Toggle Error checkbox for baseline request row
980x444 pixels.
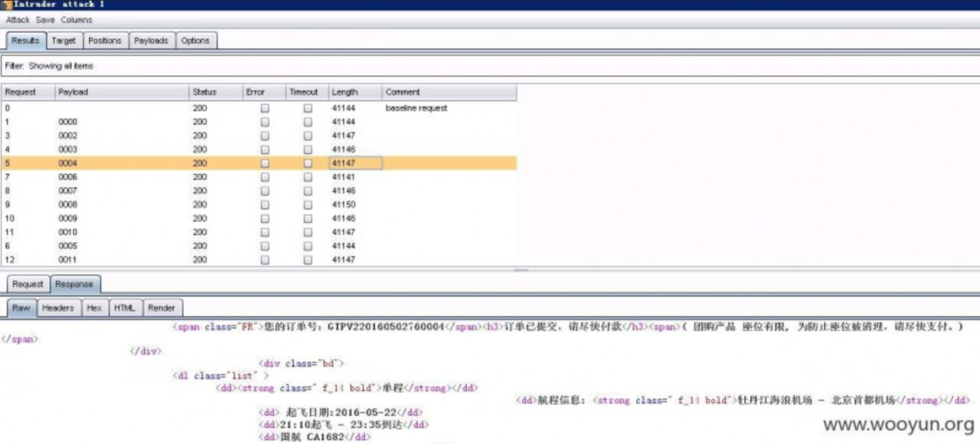pos(264,108)
